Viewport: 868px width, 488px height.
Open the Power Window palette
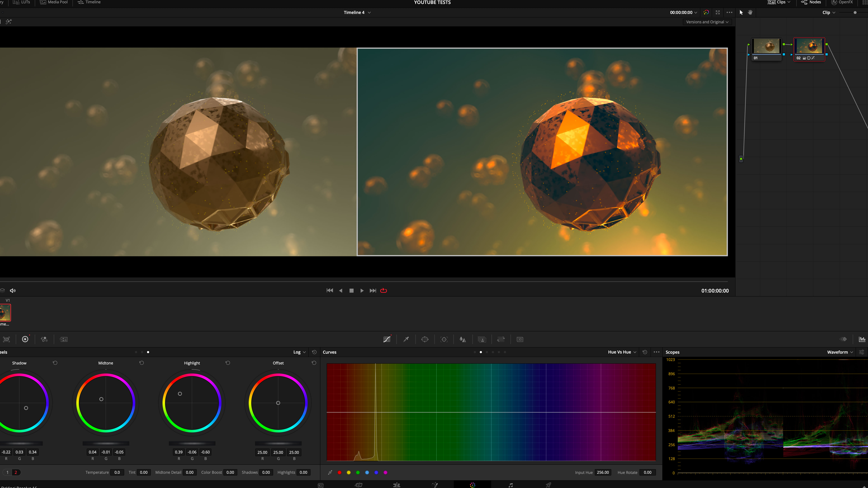tap(425, 339)
